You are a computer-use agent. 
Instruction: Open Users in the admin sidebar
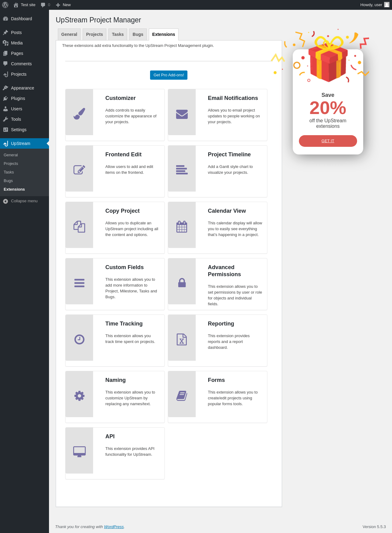[x=24, y=109]
